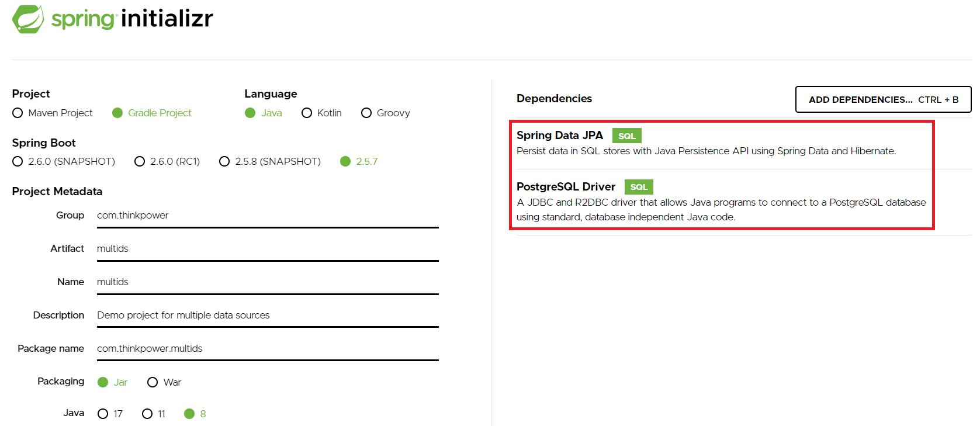Select Spring Boot 2.6.0 (SNAPSHOT)
This screenshot has width=980, height=426.
pos(18,161)
